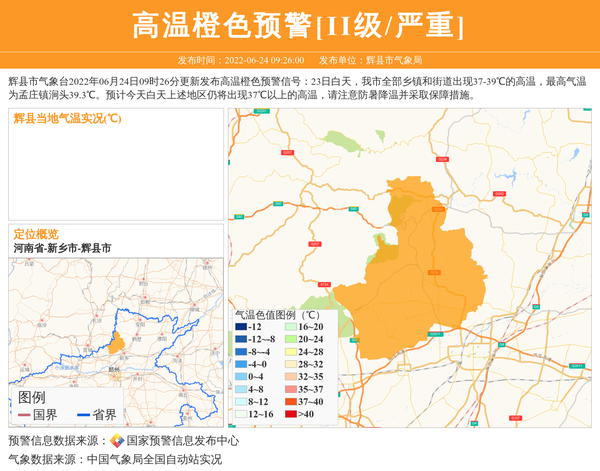The image size is (600, 471).
Task: Pick the 24~28 yellow legend swatch
Action: tap(289, 352)
